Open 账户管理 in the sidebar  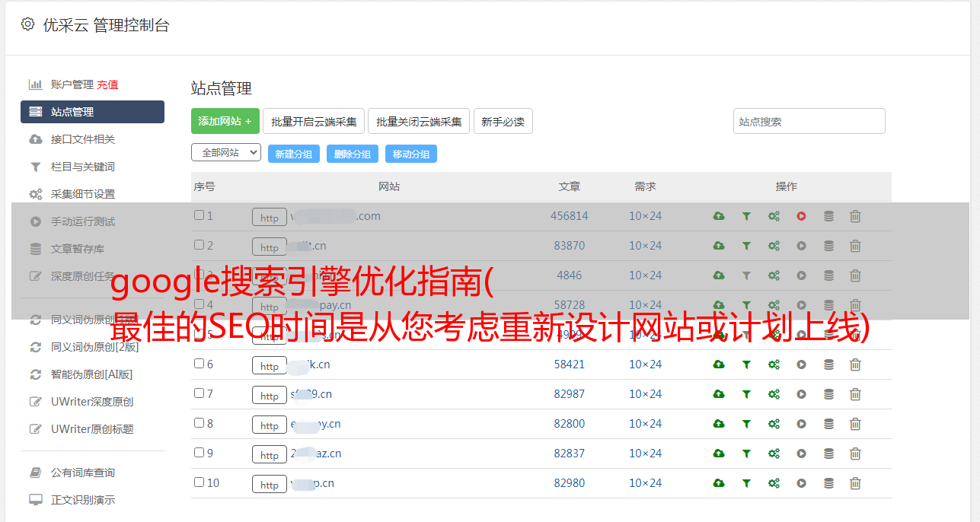(x=72, y=84)
